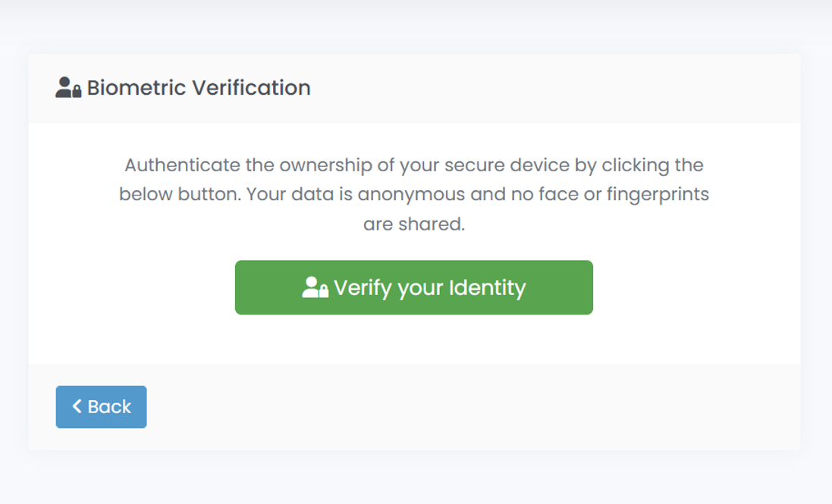Click empty header area right of the heading

click(554, 88)
